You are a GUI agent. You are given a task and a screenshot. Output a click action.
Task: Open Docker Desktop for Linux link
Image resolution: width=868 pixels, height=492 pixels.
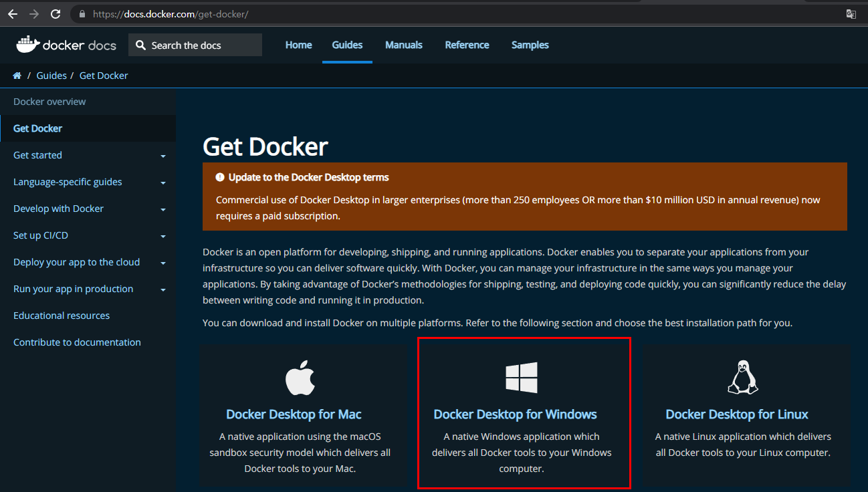[x=737, y=414]
